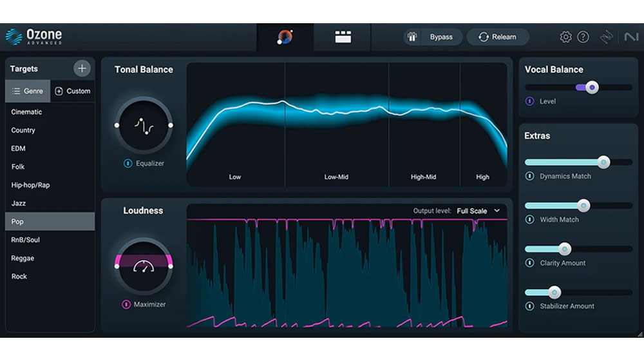Toggle the Vocal Balance Level power button
The height and width of the screenshot is (361, 644).
pos(530,101)
